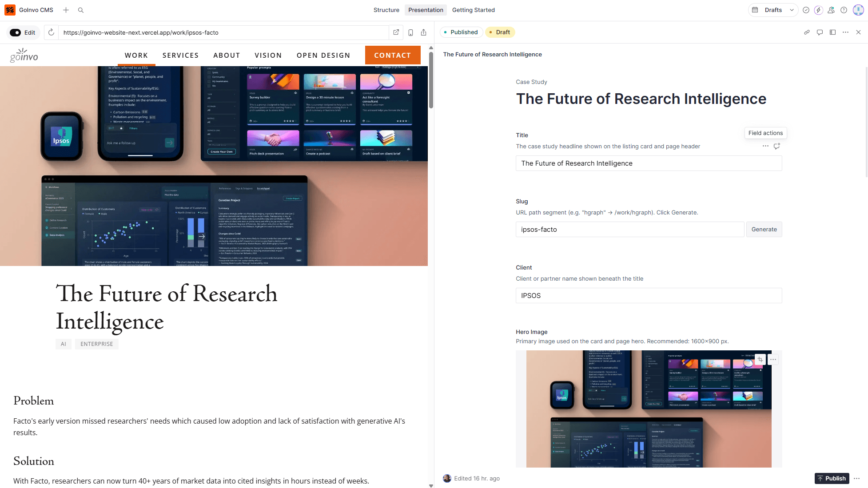Open the comments panel
The image size is (868, 488).
[x=820, y=32]
